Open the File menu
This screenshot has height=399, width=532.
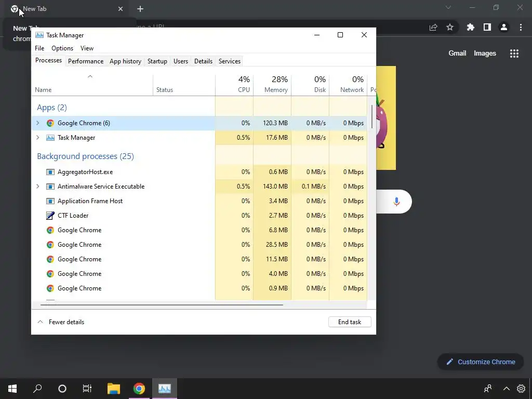coord(39,48)
